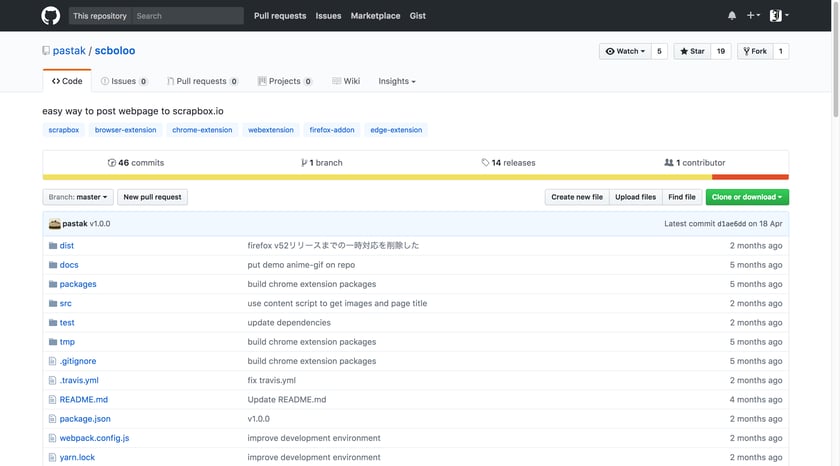Click the docs folder icon

pyautogui.click(x=52, y=265)
